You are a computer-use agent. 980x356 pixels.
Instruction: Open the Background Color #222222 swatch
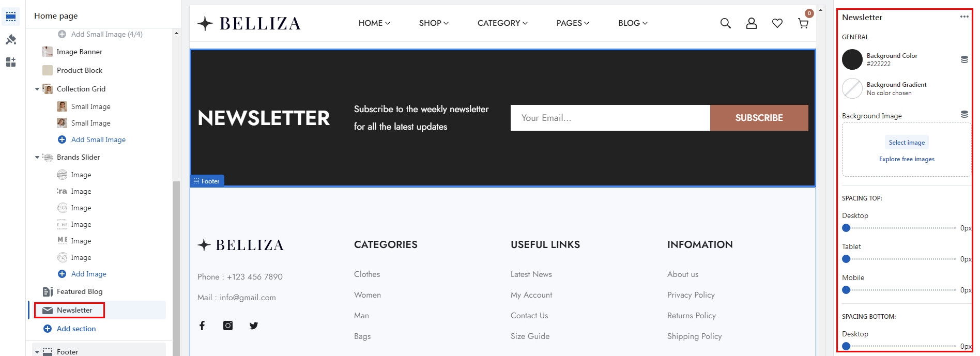tap(852, 60)
